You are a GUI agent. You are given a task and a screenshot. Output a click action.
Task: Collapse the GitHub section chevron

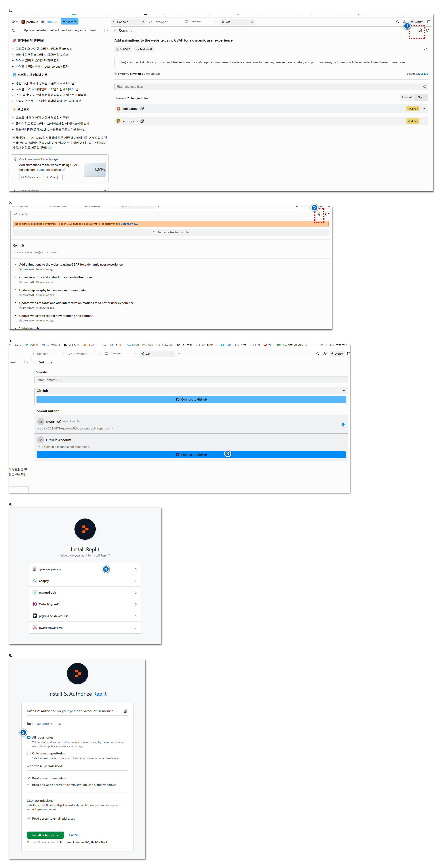pos(344,391)
